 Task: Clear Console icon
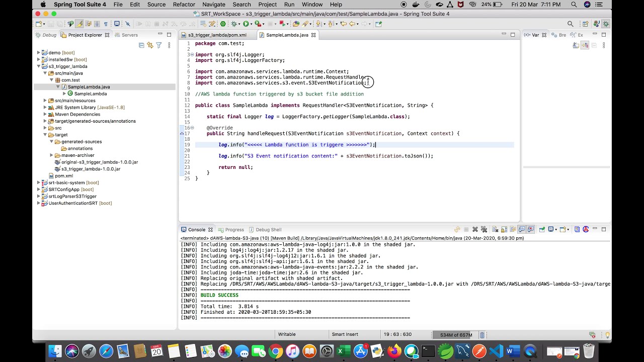(x=496, y=230)
